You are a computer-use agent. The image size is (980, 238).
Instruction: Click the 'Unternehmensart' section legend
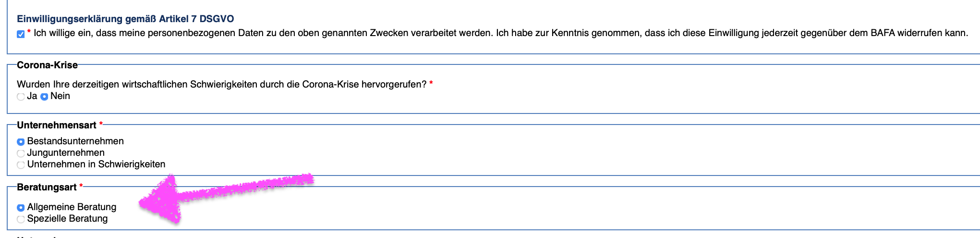tap(57, 125)
